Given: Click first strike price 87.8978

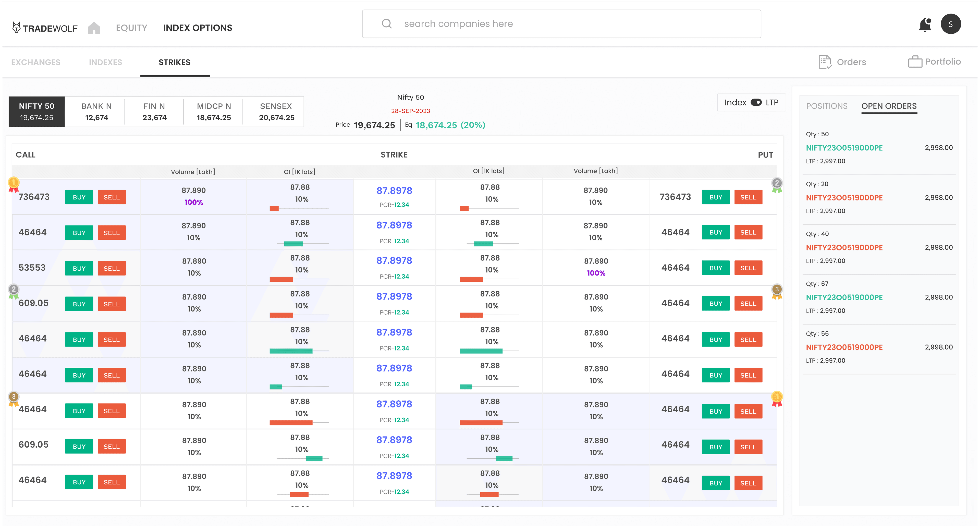Looking at the screenshot, I should click(x=394, y=191).
